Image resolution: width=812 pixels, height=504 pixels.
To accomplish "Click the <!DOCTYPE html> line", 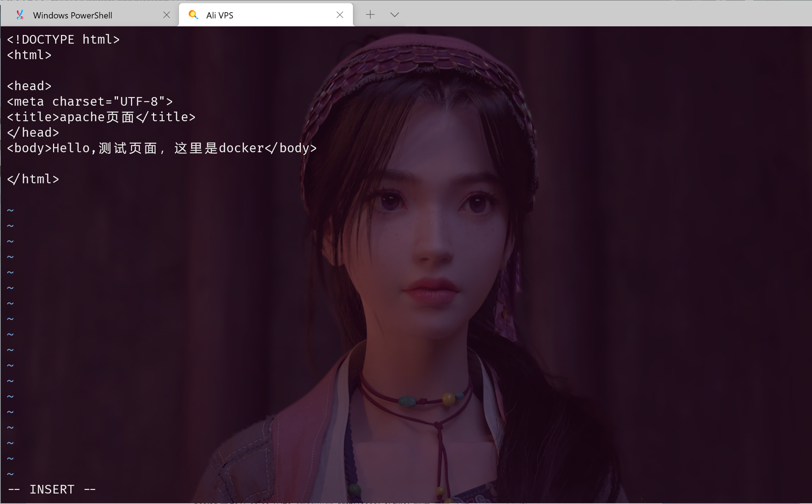I will [64, 39].
